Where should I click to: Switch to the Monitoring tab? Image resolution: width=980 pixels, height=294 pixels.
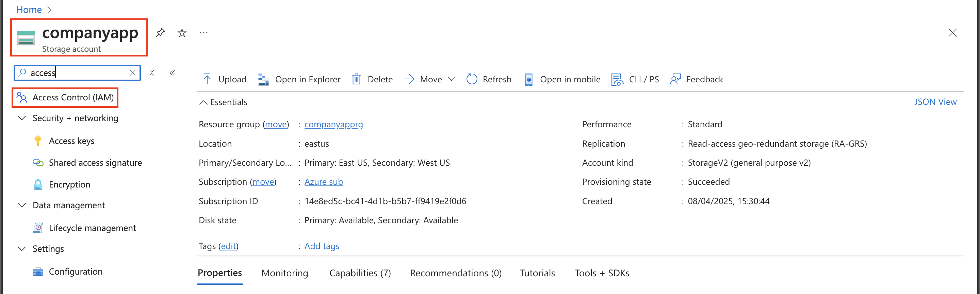[x=284, y=273]
